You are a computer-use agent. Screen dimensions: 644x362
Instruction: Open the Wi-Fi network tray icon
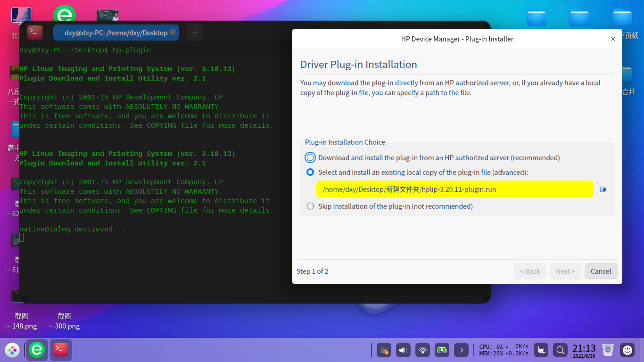[x=423, y=350]
